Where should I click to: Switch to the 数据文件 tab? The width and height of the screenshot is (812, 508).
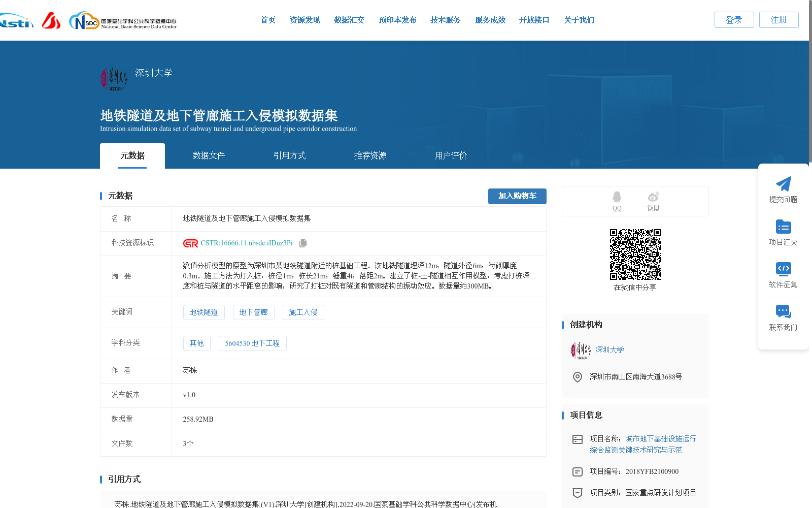(209, 156)
